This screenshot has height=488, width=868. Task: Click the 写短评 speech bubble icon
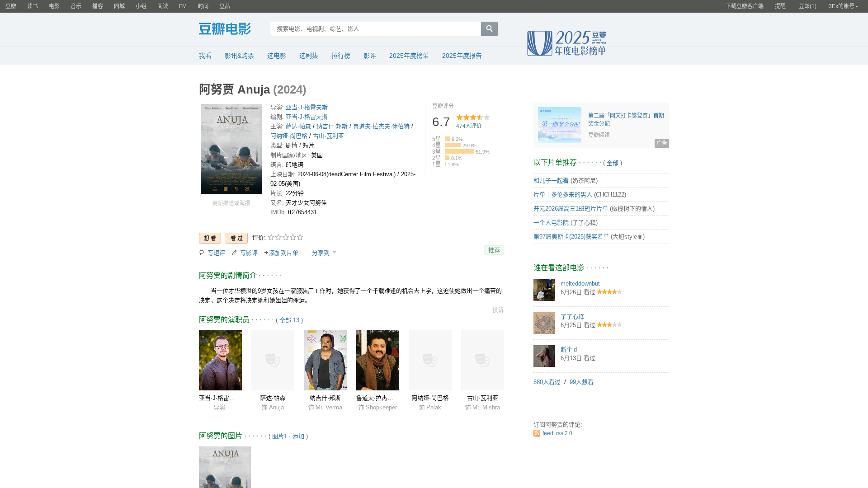202,253
